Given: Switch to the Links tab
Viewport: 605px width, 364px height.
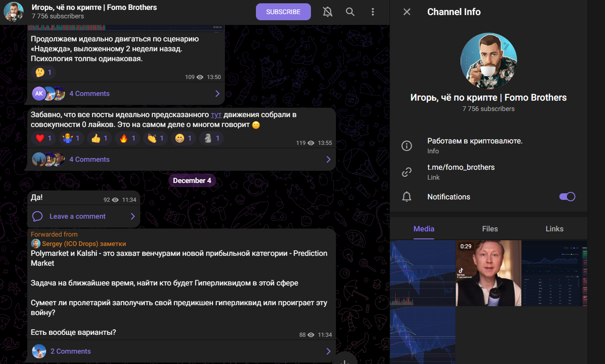Looking at the screenshot, I should point(554,229).
